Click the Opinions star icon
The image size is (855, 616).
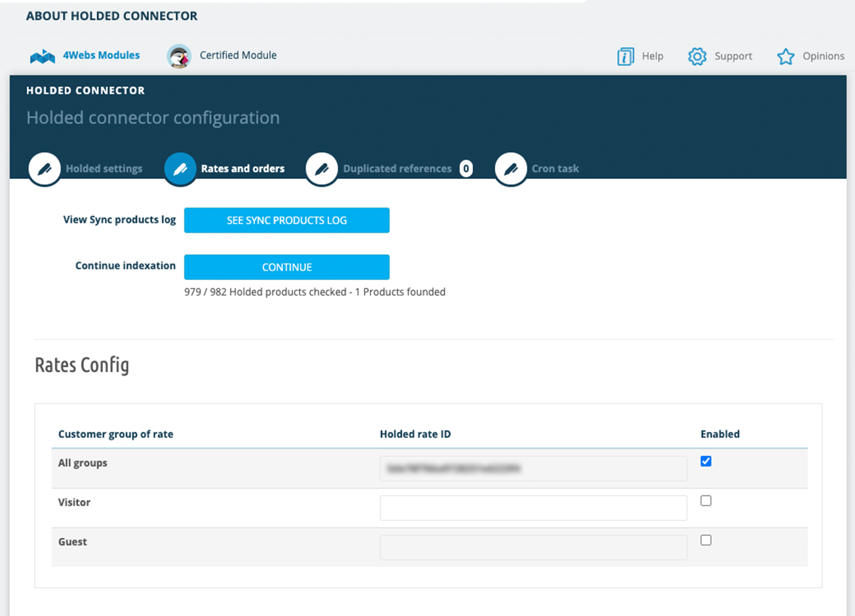(785, 56)
